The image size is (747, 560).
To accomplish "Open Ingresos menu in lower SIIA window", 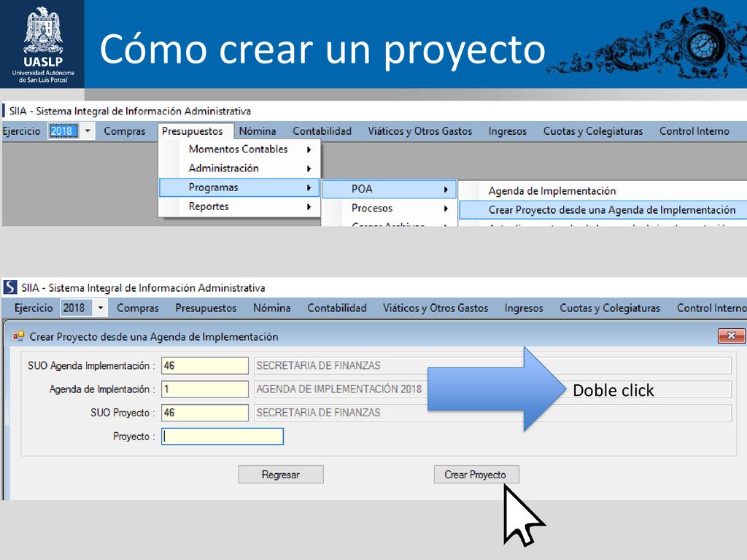I will [x=524, y=308].
